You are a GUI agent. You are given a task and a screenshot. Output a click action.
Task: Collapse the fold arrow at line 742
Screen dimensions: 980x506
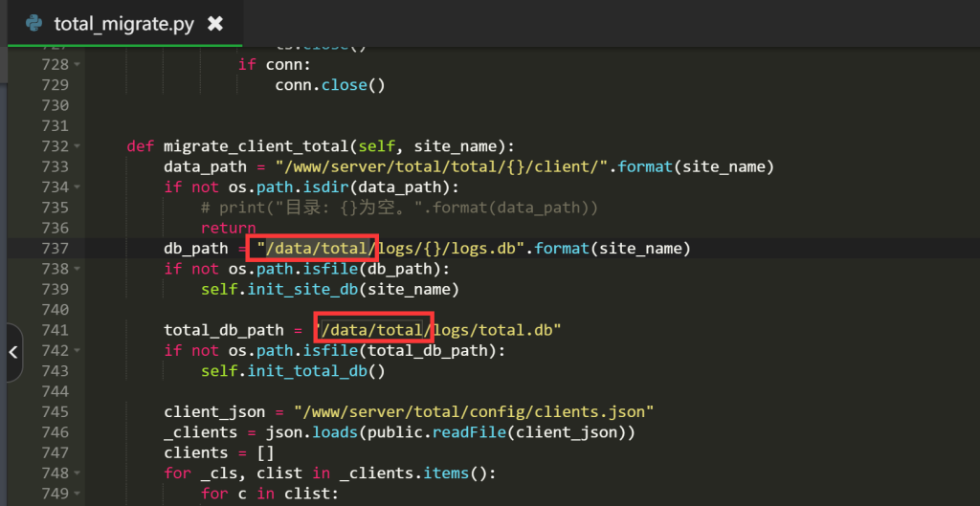(77, 351)
